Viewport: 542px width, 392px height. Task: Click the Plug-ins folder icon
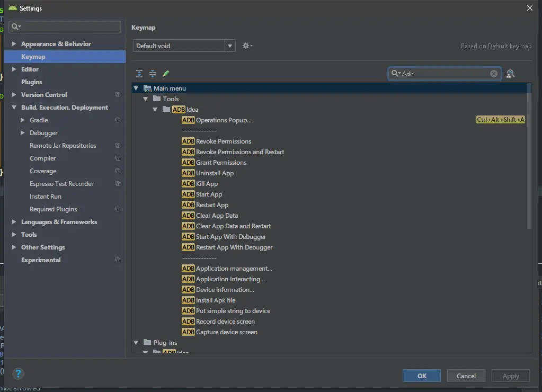click(147, 342)
